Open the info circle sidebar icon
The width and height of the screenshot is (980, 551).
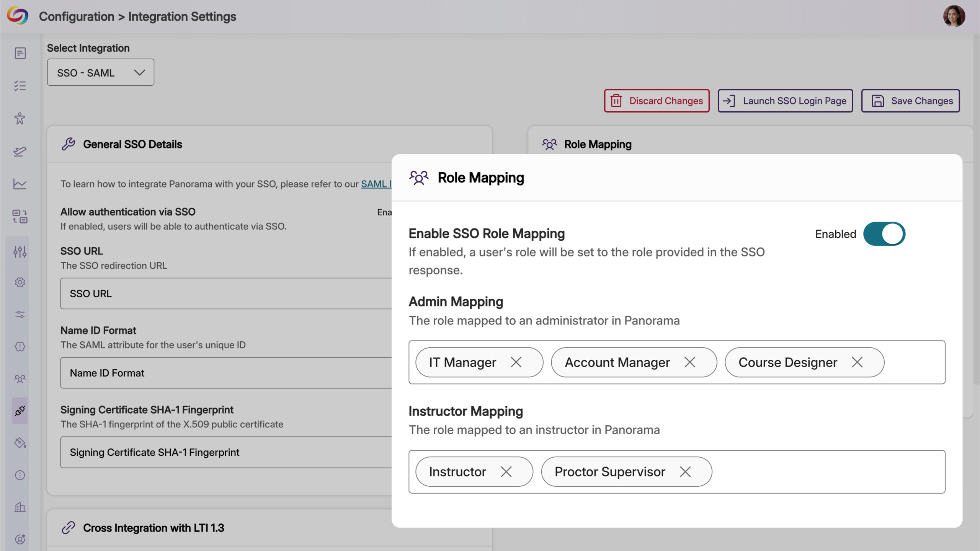pos(20,475)
